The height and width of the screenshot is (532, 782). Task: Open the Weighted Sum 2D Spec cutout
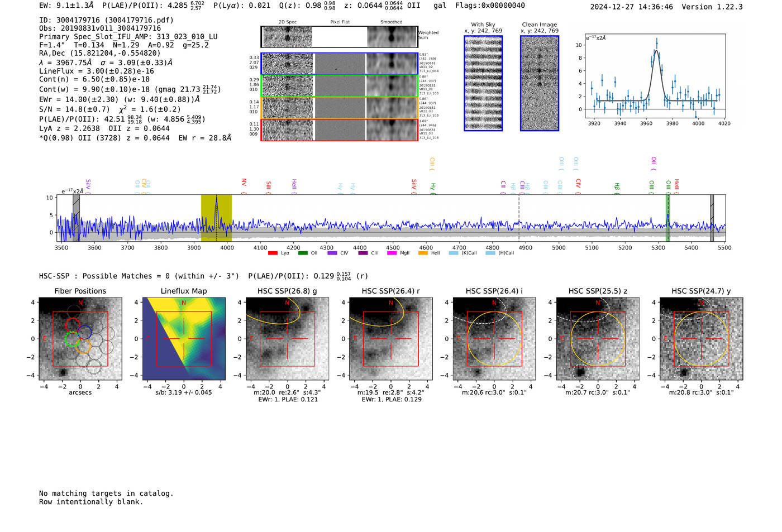click(288, 37)
